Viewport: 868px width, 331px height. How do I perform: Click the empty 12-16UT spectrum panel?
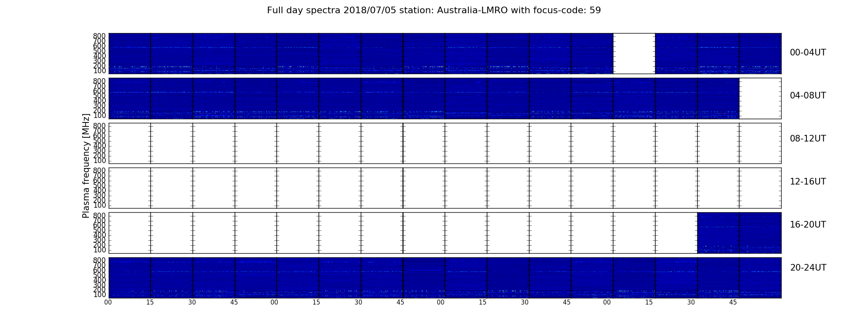point(445,188)
